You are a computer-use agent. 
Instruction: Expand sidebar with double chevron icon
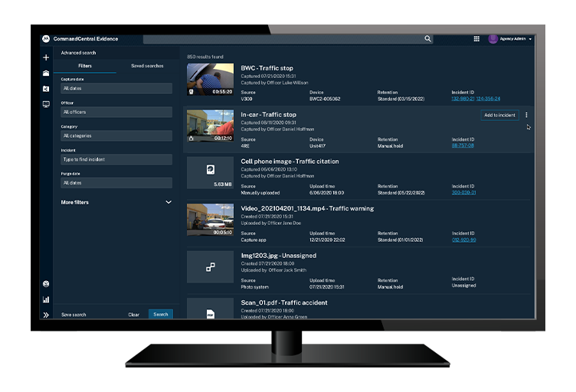coord(46,315)
